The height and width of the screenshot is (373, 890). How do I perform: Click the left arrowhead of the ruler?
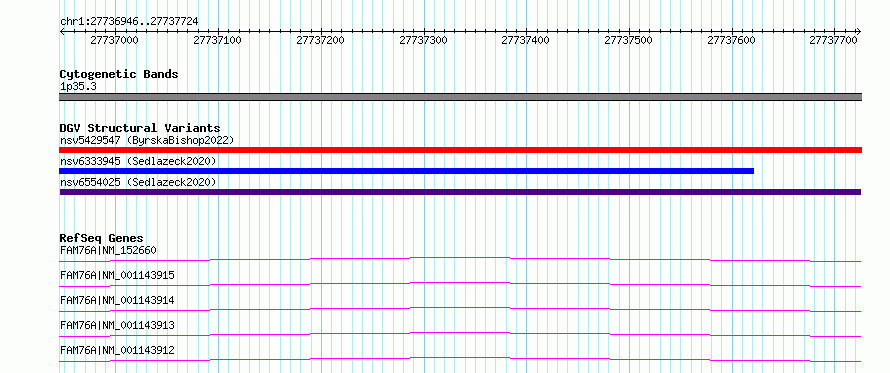click(62, 32)
